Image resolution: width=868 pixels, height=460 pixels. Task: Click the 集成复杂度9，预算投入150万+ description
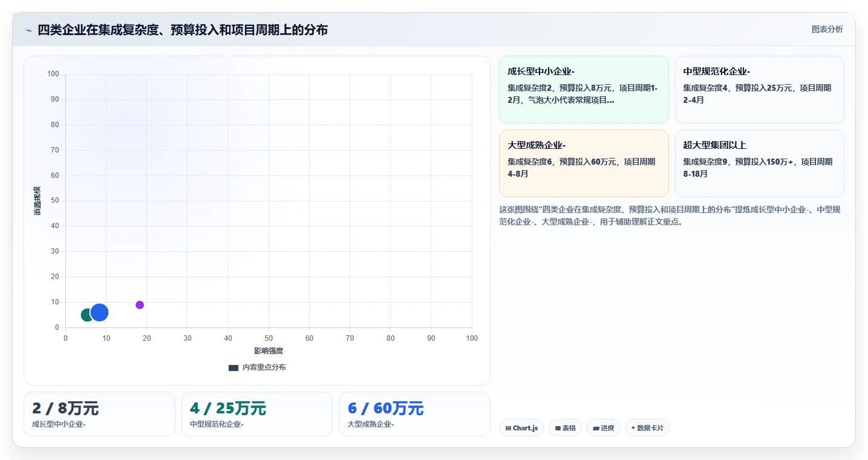758,168
